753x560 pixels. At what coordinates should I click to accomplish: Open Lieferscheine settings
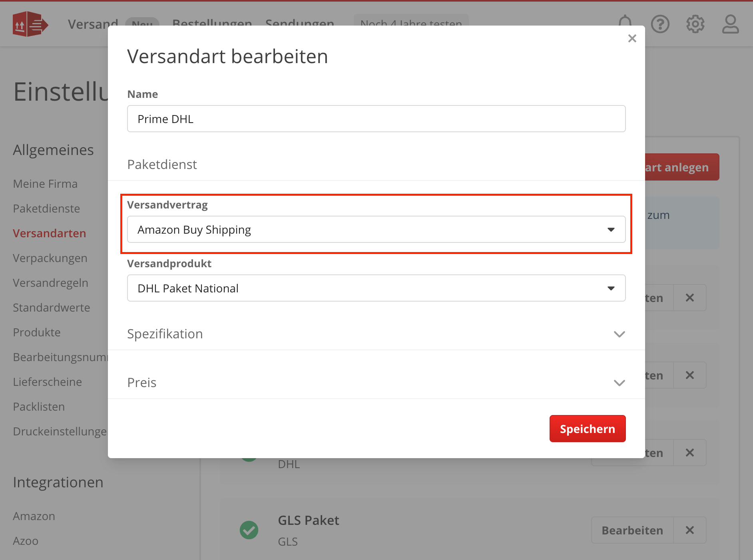[x=47, y=382]
